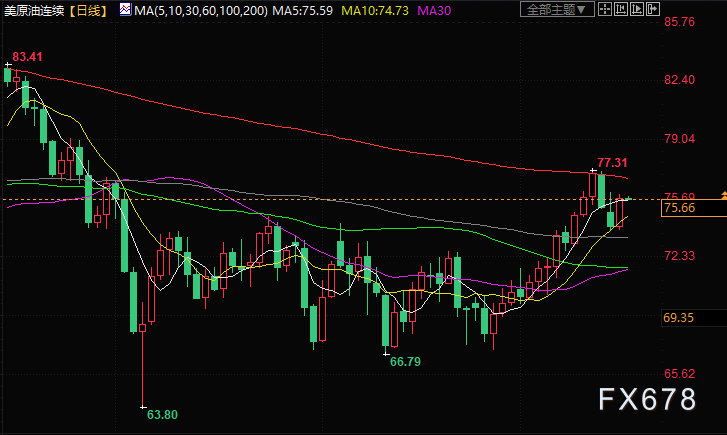Click the 82.40 axis value
Screen dimensions: 727x435
point(679,80)
